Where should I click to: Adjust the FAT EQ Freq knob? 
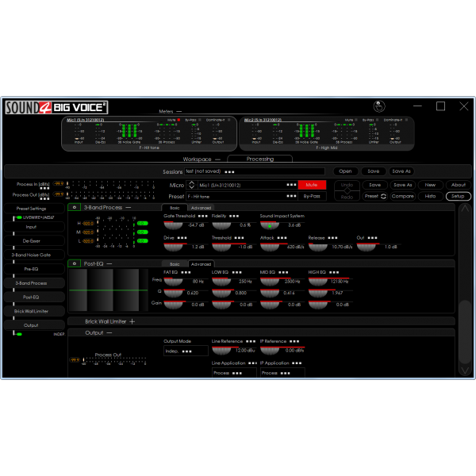click(173, 282)
